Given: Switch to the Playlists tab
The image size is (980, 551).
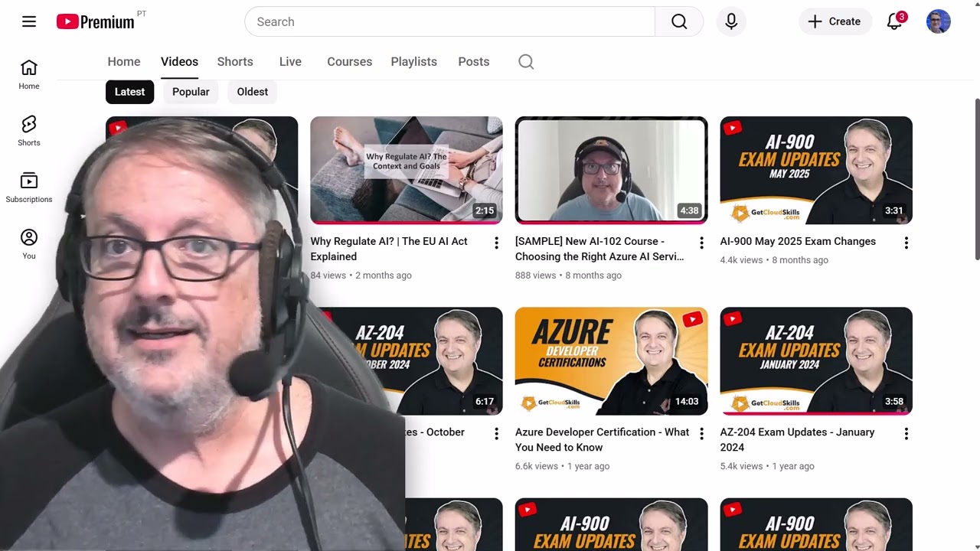Looking at the screenshot, I should [413, 62].
